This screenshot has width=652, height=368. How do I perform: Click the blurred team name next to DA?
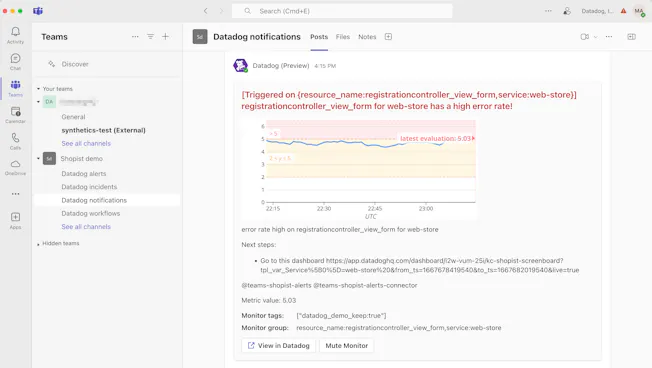point(78,102)
